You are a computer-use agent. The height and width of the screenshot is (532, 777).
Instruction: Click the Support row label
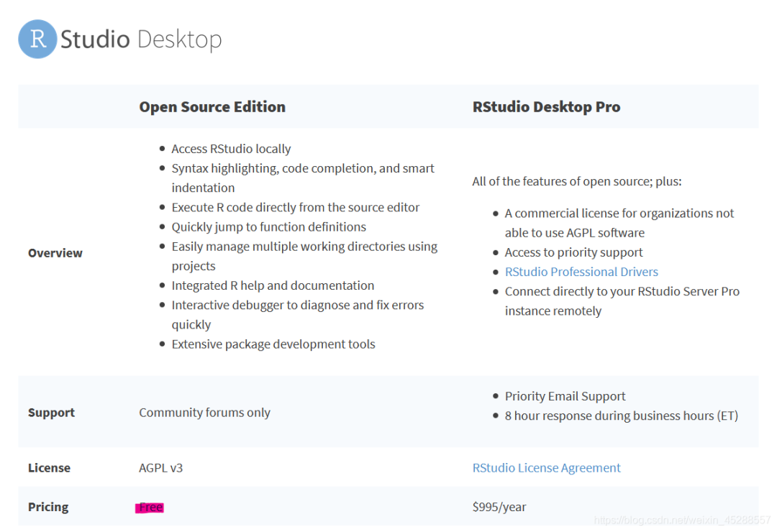tap(51, 413)
